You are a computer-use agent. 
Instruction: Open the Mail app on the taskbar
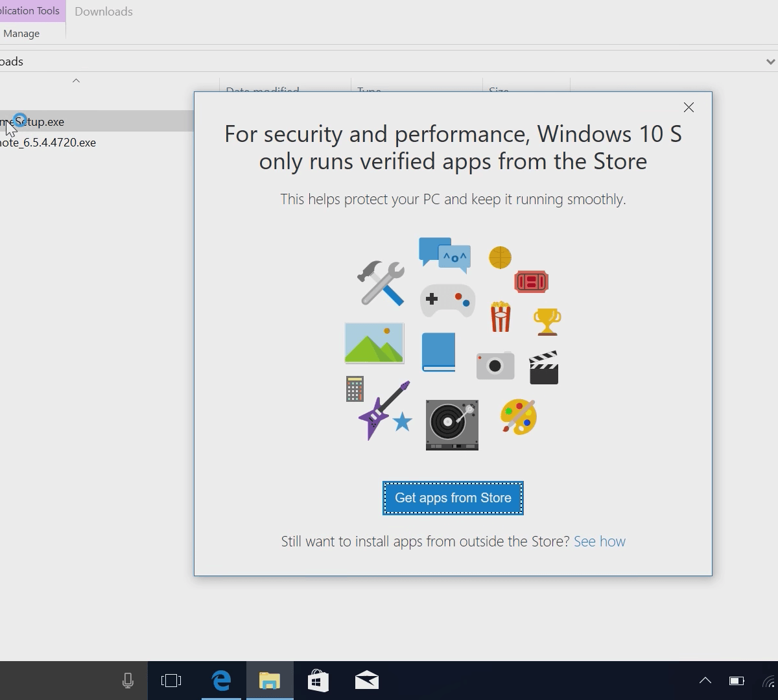(366, 681)
